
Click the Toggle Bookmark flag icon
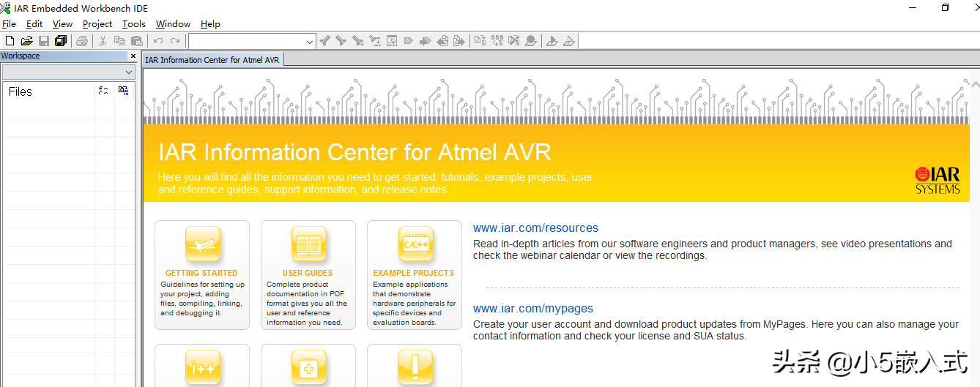(408, 41)
